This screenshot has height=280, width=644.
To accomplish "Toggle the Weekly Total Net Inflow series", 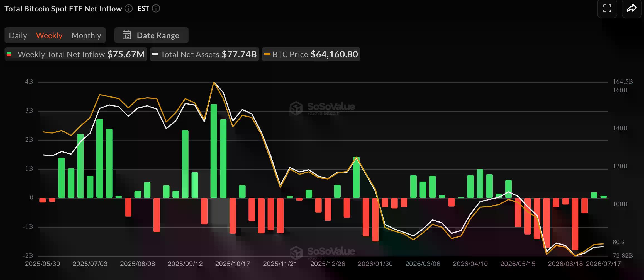I will (76, 54).
